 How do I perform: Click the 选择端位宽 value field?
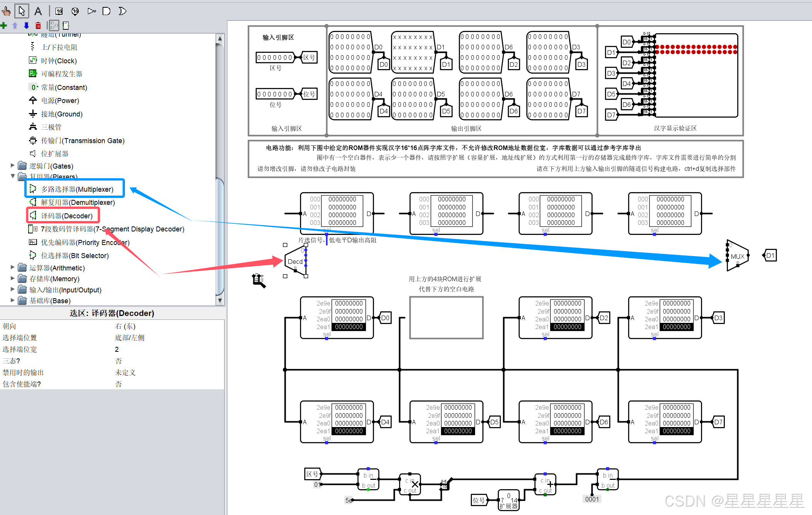[x=117, y=350]
